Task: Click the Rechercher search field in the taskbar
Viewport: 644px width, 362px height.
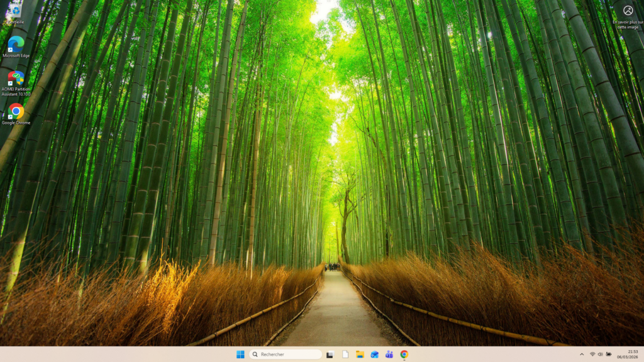Action: pyautogui.click(x=289, y=354)
